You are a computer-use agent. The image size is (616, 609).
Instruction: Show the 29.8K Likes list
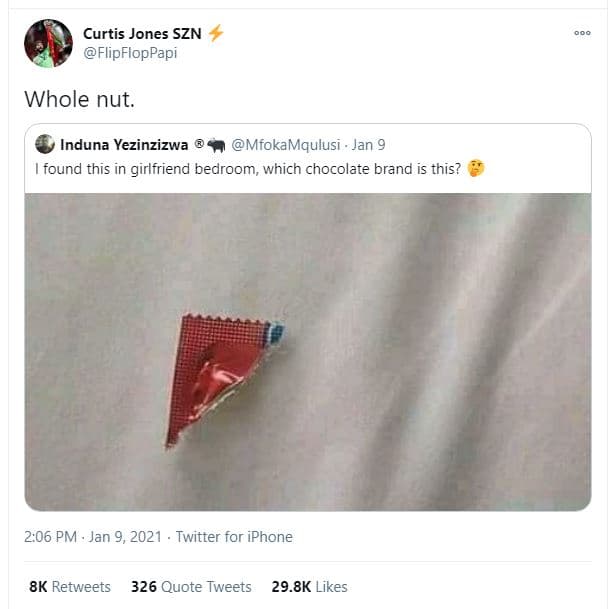(309, 586)
